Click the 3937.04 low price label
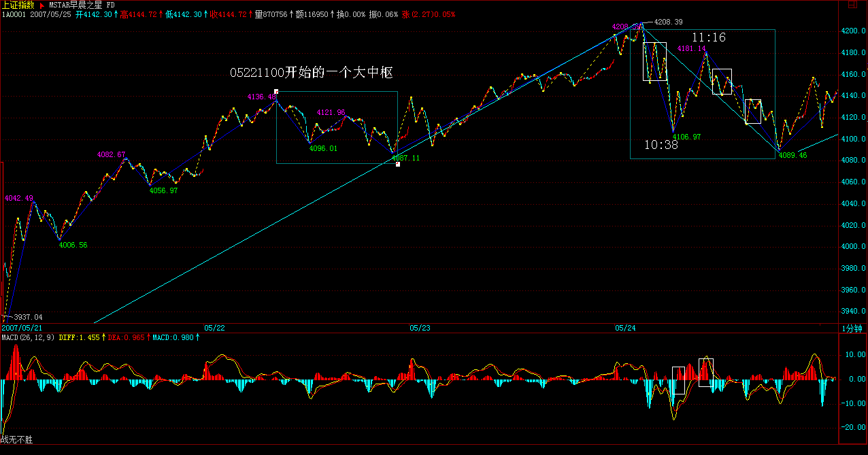Viewport: 868px width, 455px height. (28, 318)
